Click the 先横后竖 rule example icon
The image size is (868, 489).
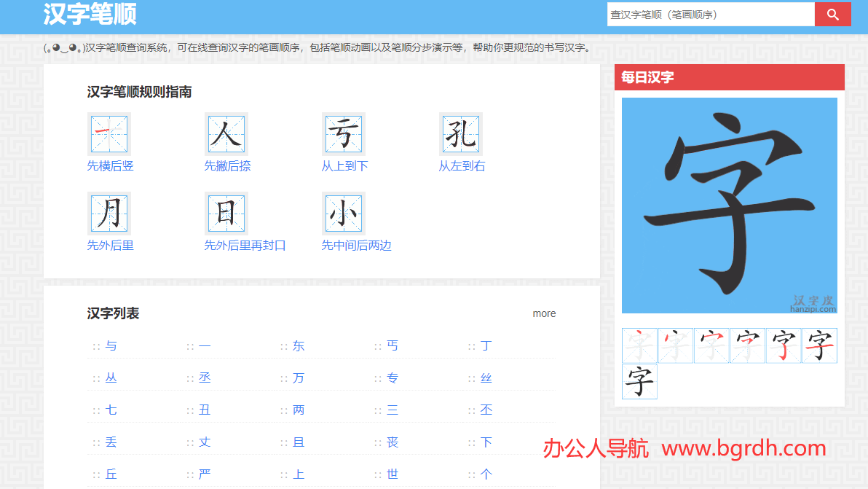tap(108, 133)
